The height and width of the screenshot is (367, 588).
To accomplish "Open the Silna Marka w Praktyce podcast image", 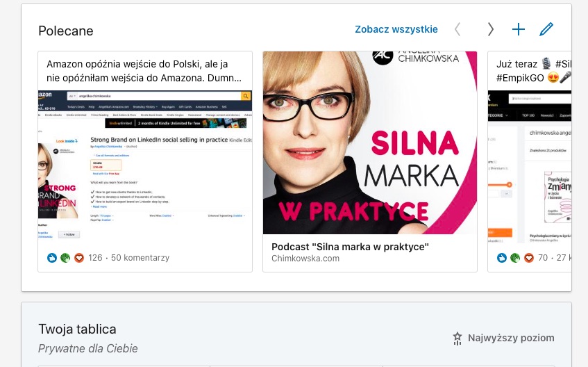I will (370, 142).
